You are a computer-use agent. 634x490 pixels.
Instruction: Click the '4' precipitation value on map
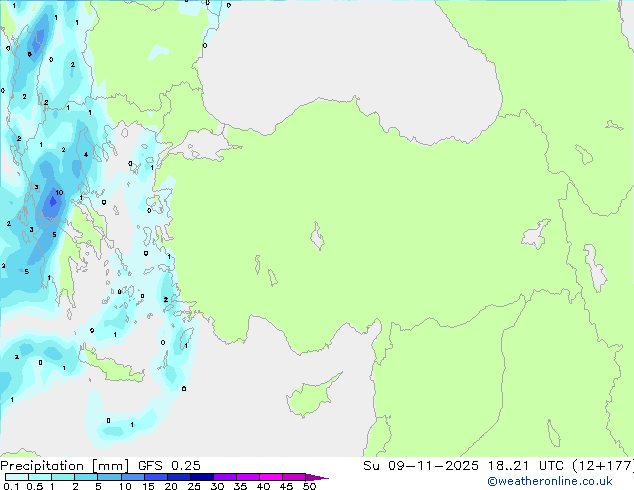[86, 154]
